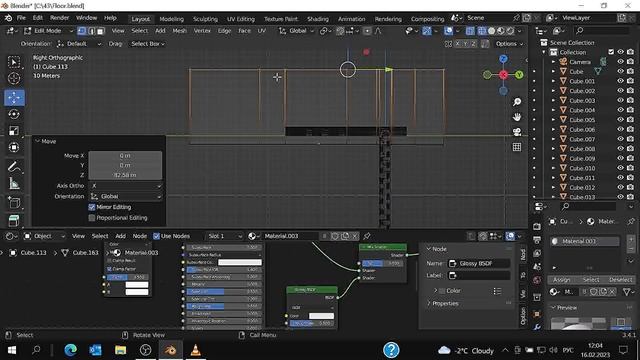Select the Annotate tool
The image size is (640, 360).
click(x=14, y=167)
